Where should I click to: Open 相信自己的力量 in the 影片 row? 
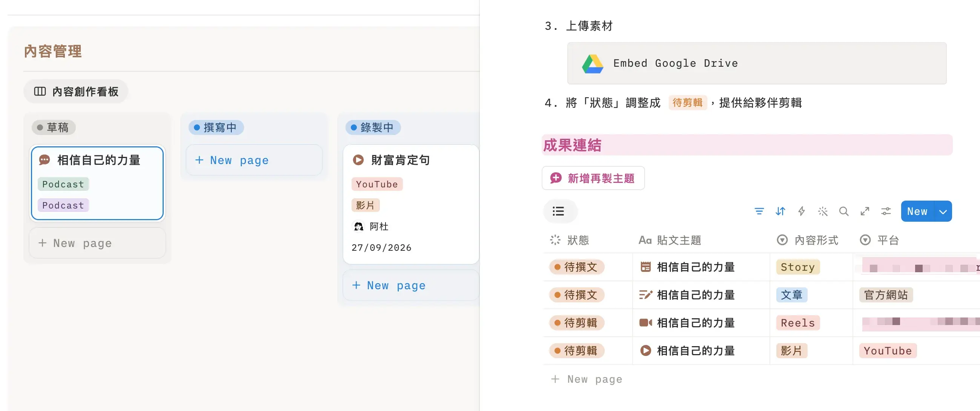[696, 351]
